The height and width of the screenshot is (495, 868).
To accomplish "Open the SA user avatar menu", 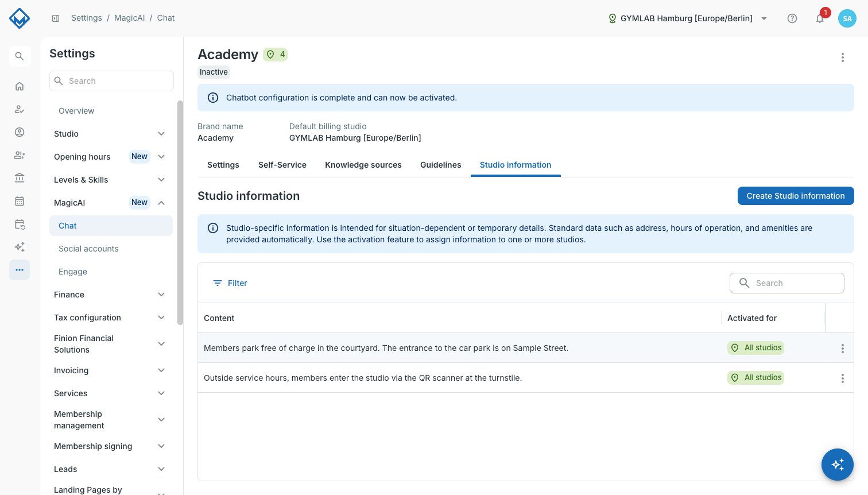I will (847, 18).
